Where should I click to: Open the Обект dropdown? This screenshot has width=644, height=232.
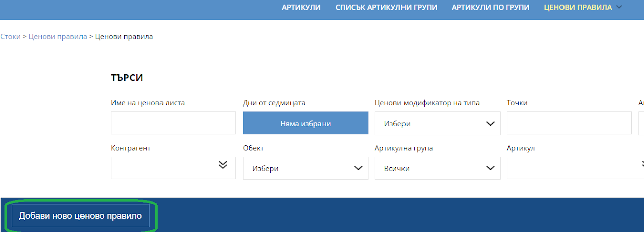(x=305, y=168)
